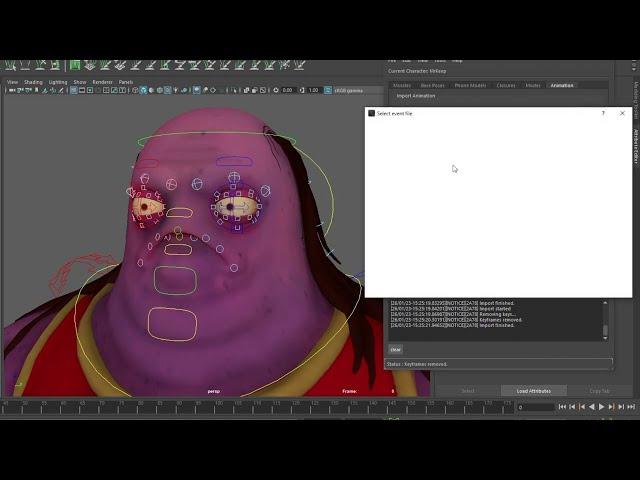Open the viewport Show menu
Viewport: 640px width, 480px height.
(x=80, y=82)
